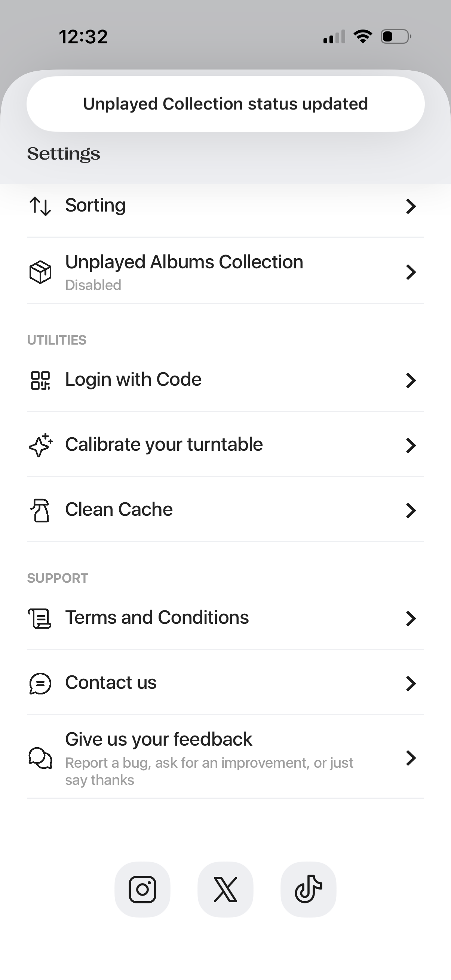Open Give us your feedback
Image resolution: width=451 pixels, height=980 pixels.
pos(159,740)
